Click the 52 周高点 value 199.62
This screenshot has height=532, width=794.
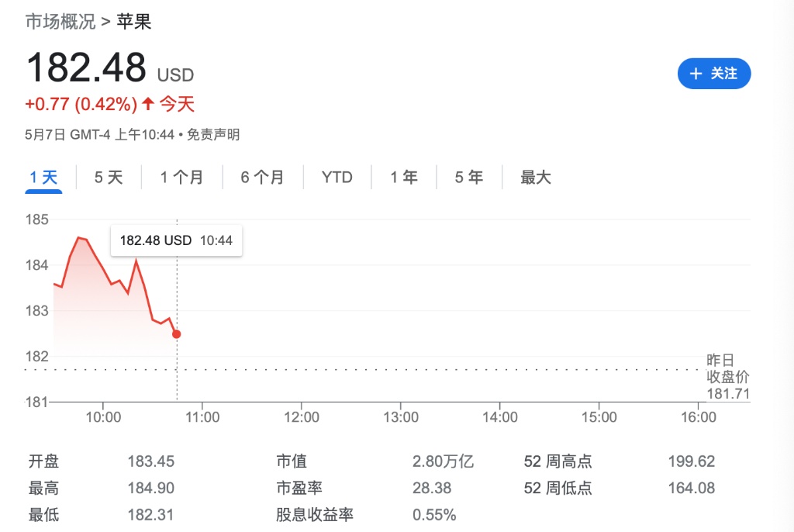click(691, 462)
